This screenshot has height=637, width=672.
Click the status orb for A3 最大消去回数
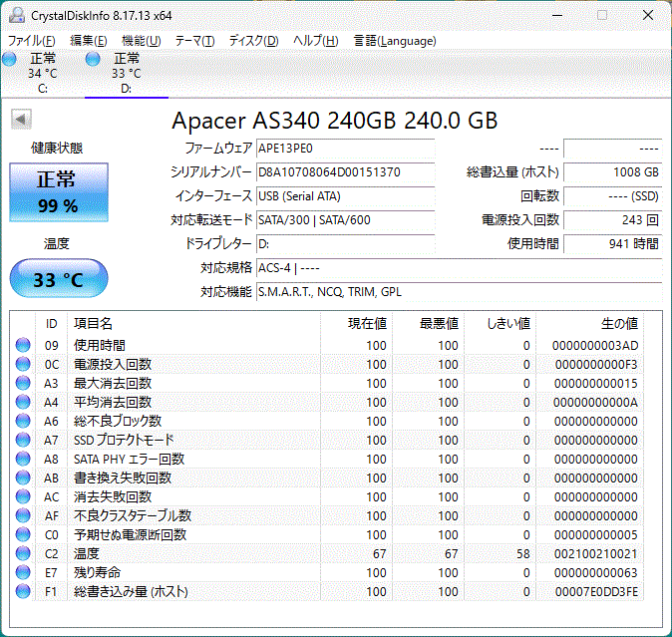[x=23, y=383]
